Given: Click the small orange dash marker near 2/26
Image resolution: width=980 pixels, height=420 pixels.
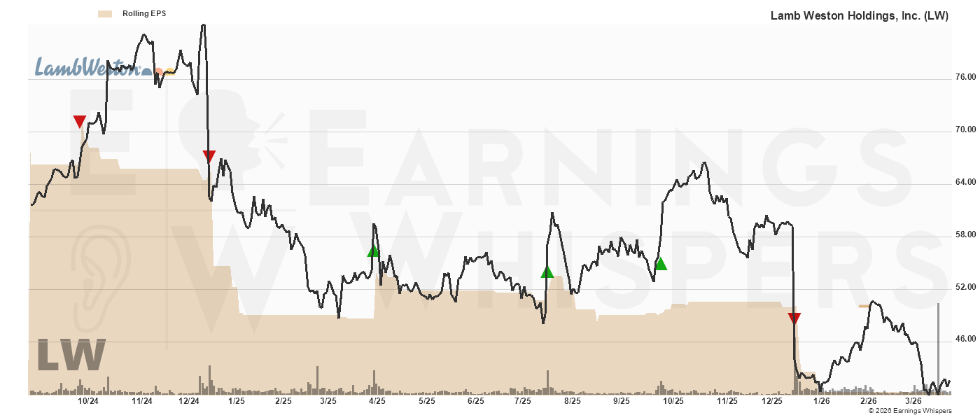Looking at the screenshot, I should pos(864,306).
